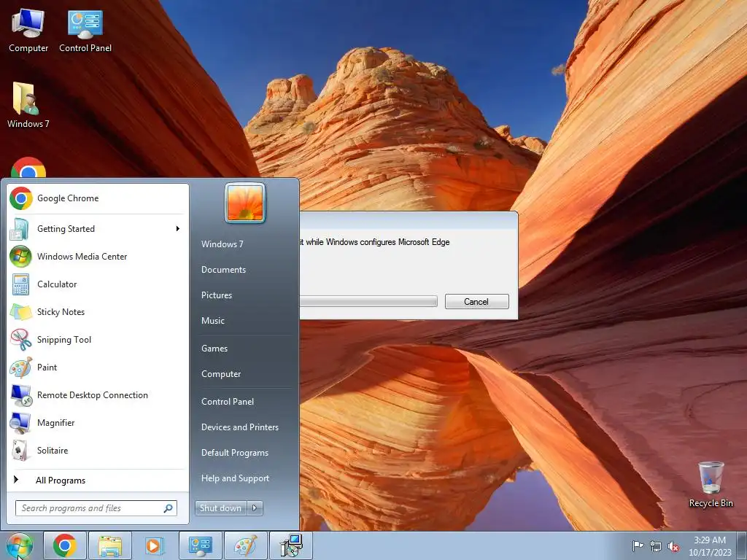Click the 'Windows configures Microsoft Edge' dialog text
Image resolution: width=747 pixels, height=560 pixels.
click(x=388, y=242)
